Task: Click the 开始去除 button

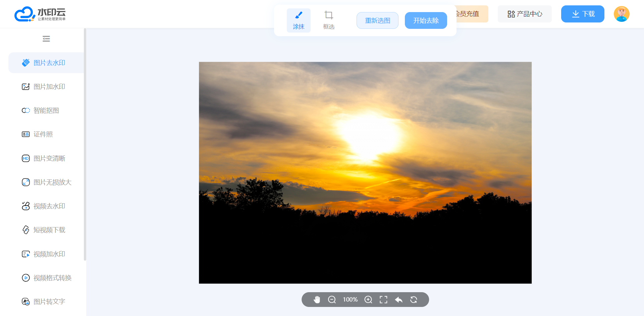Action: tap(426, 20)
